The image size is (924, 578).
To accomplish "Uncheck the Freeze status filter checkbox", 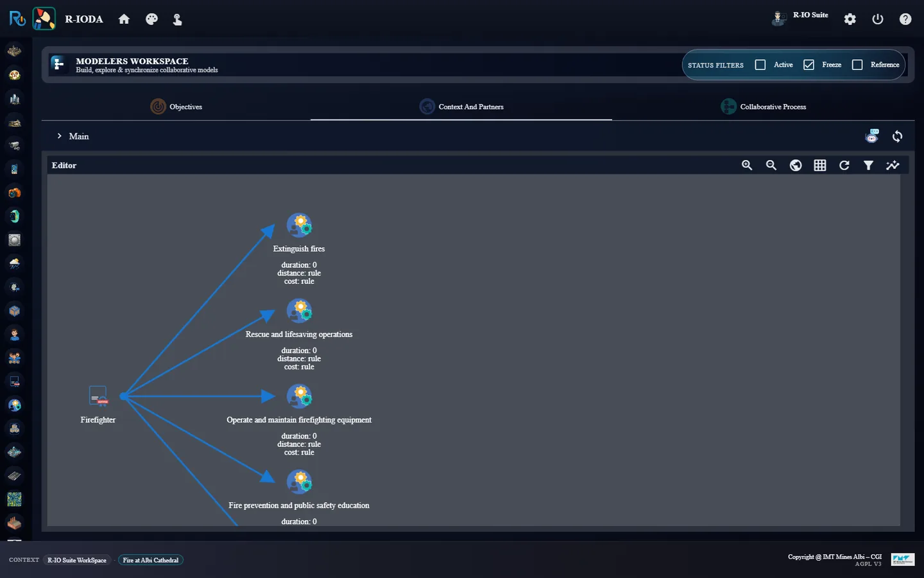I will 809,65.
